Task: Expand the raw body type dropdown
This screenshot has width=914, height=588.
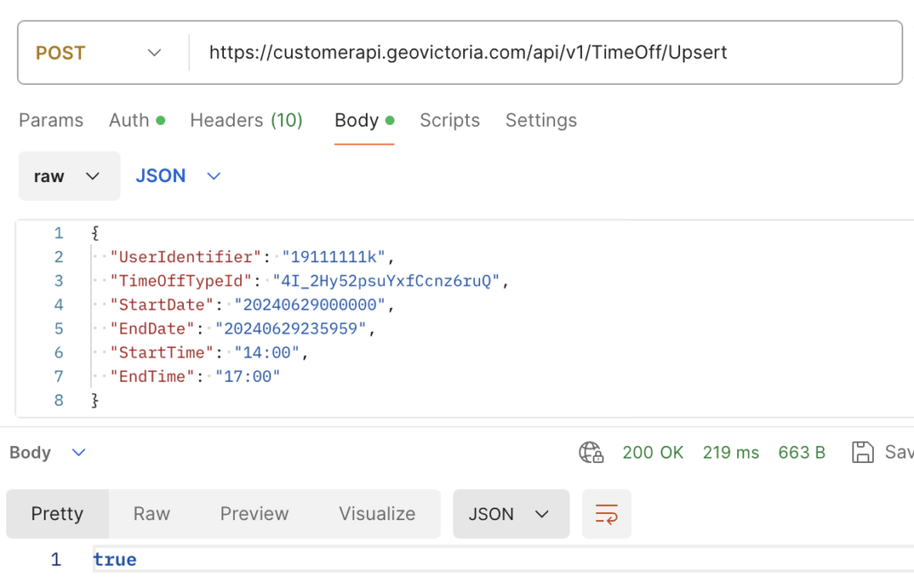Action: [x=69, y=176]
